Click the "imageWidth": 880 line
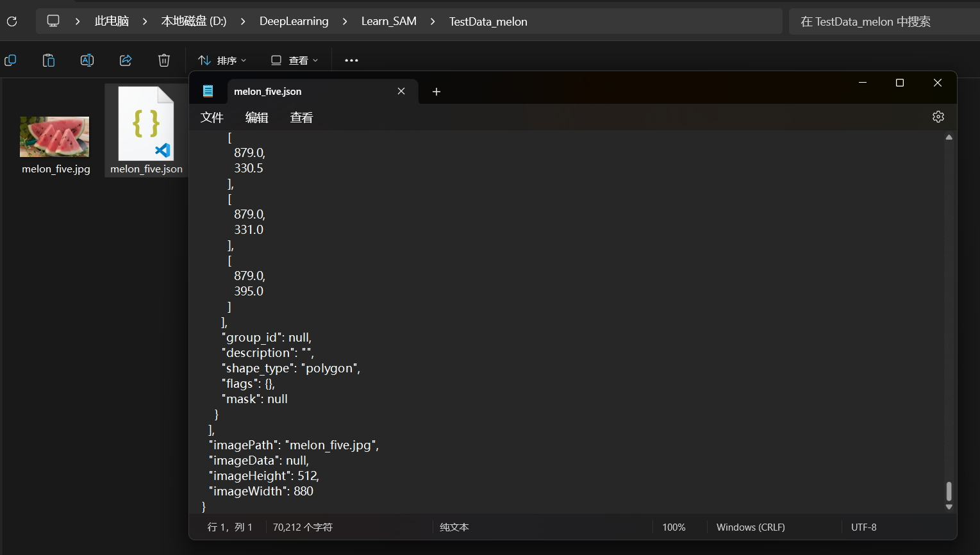 click(x=261, y=492)
